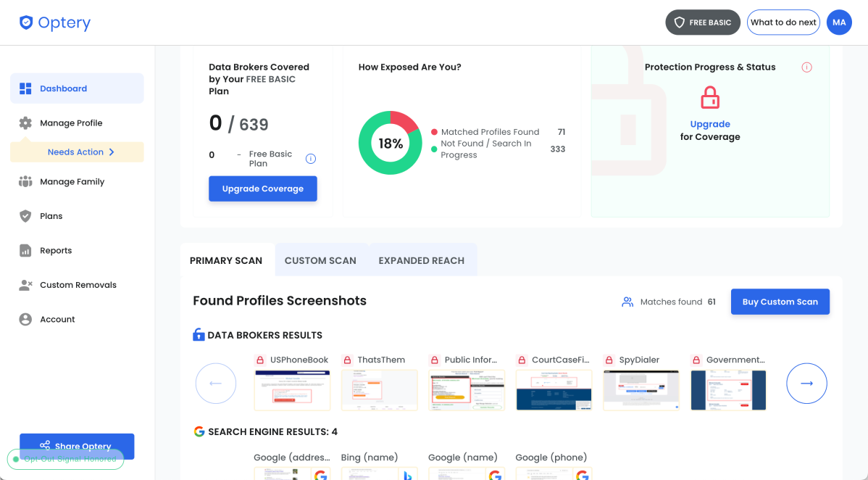Click the 71 matched profiles count
Screen dimensions: 868x480
point(562,132)
